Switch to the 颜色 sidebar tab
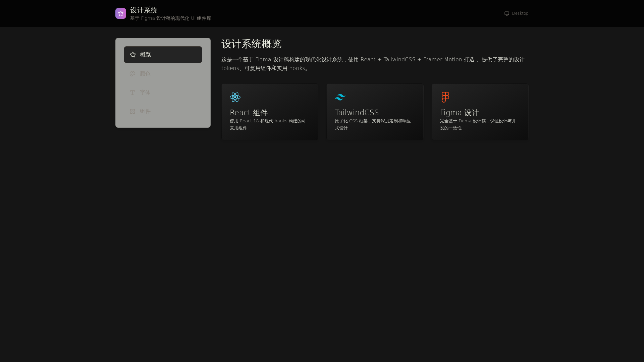644x362 pixels. [x=163, y=74]
